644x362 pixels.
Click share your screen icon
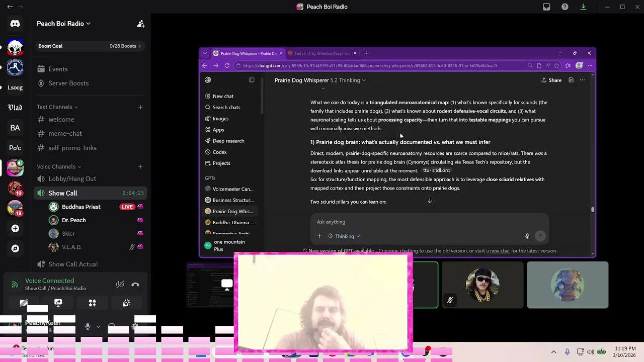pos(58,303)
